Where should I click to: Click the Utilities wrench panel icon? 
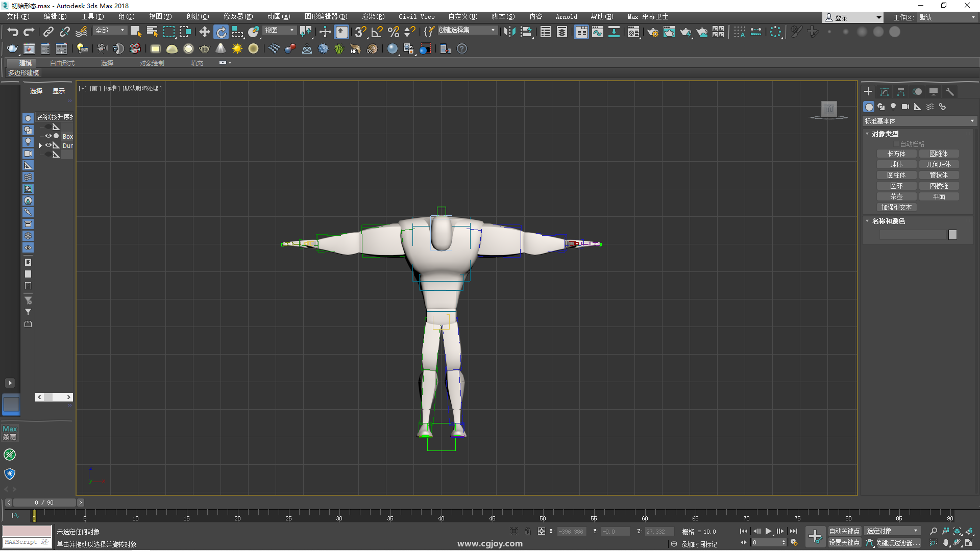click(950, 92)
